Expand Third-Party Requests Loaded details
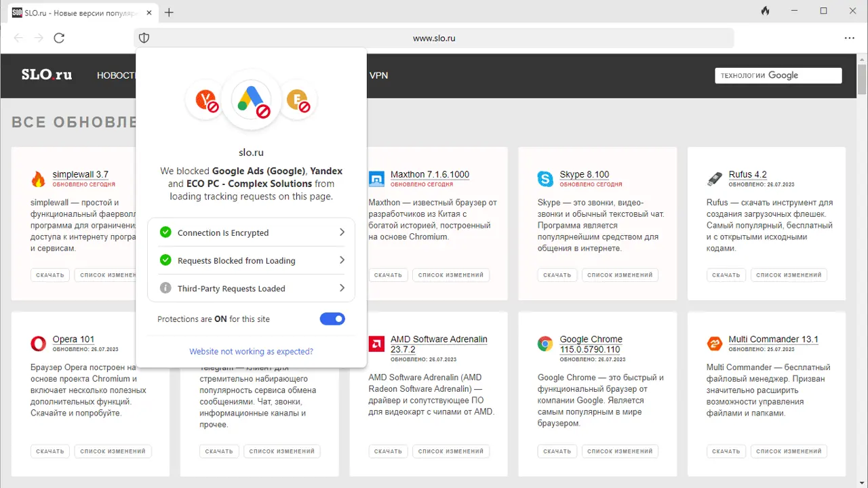This screenshot has width=868, height=488. click(251, 288)
